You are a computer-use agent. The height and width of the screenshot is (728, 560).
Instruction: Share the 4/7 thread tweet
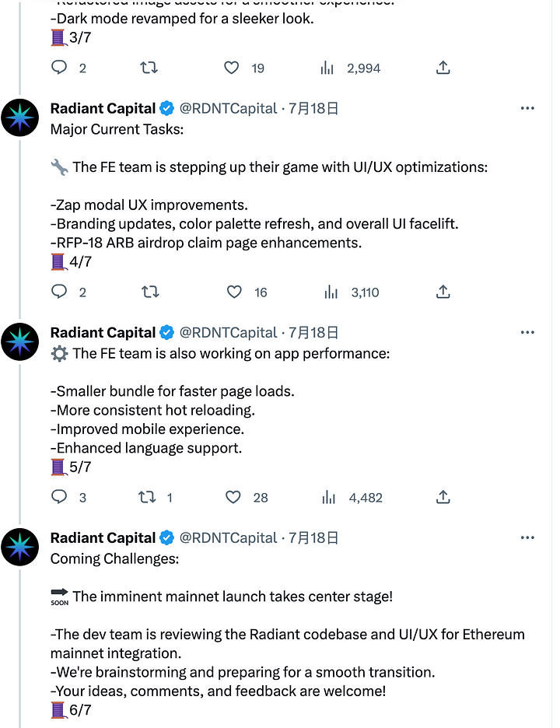(443, 292)
